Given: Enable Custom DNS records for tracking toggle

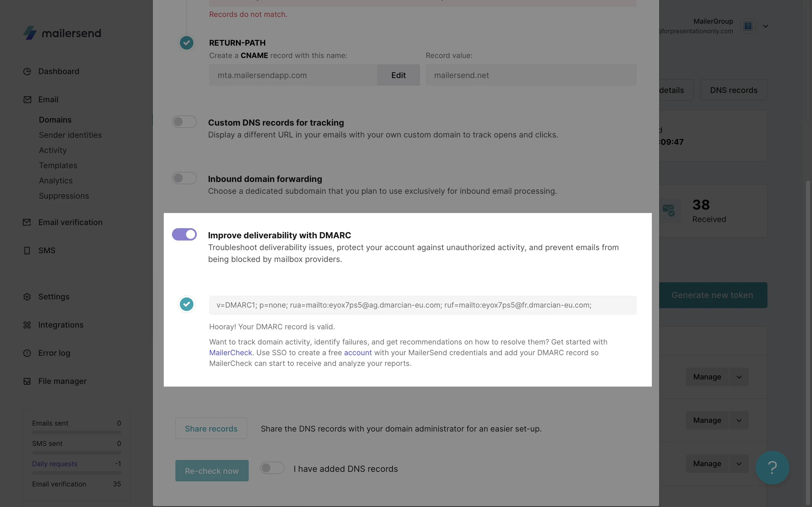Looking at the screenshot, I should point(184,122).
